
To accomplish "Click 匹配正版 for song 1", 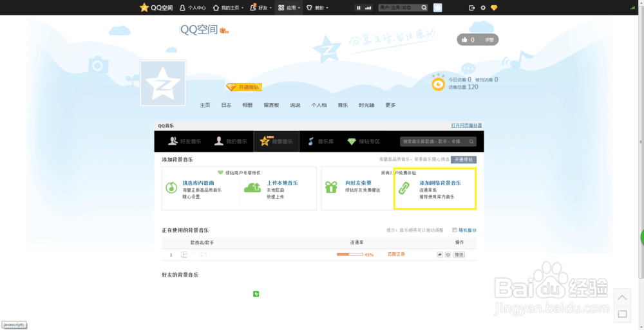I will 396,254.
